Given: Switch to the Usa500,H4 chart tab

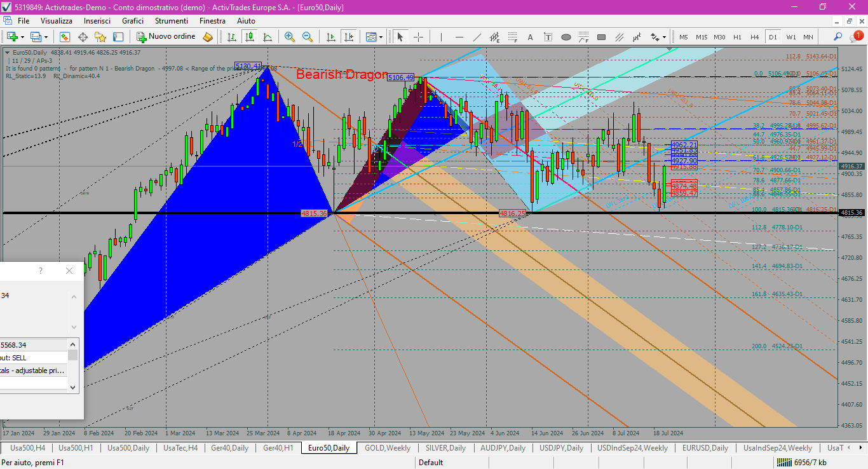Looking at the screenshot, I should [27, 448].
